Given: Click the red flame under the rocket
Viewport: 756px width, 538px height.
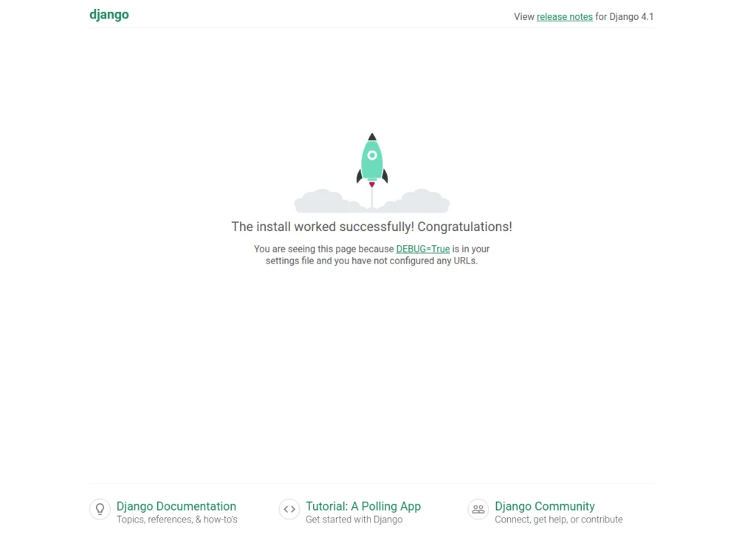Looking at the screenshot, I should coord(372,184).
